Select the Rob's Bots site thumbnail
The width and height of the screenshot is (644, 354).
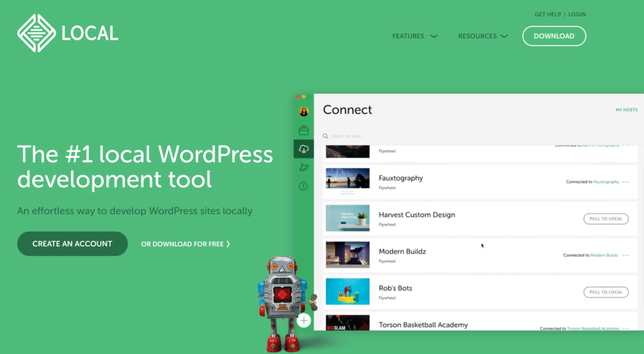[x=347, y=291]
